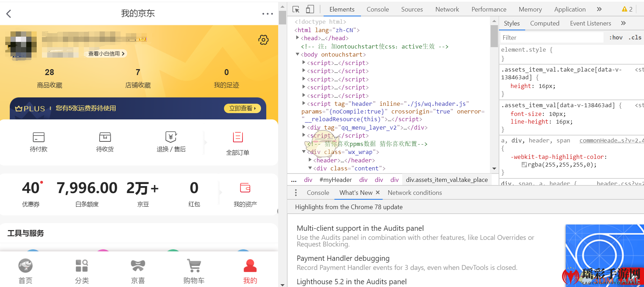
Task: Open 我的足迹 browsing history
Action: tap(226, 78)
